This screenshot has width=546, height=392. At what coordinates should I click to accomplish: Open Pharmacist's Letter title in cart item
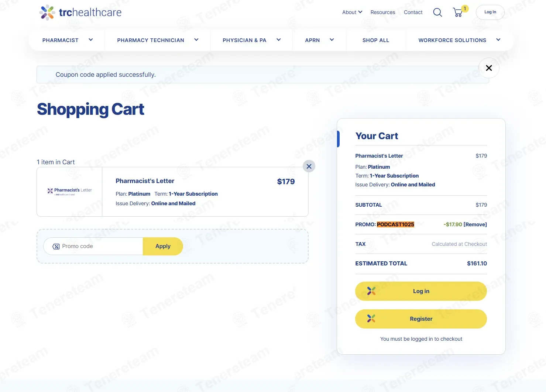145,181
